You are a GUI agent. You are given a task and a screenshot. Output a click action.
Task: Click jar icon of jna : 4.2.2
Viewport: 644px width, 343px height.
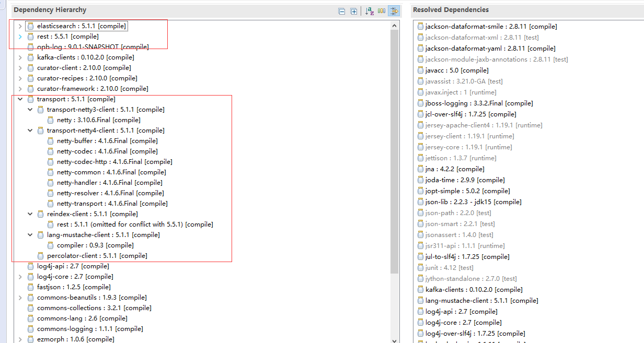point(420,169)
